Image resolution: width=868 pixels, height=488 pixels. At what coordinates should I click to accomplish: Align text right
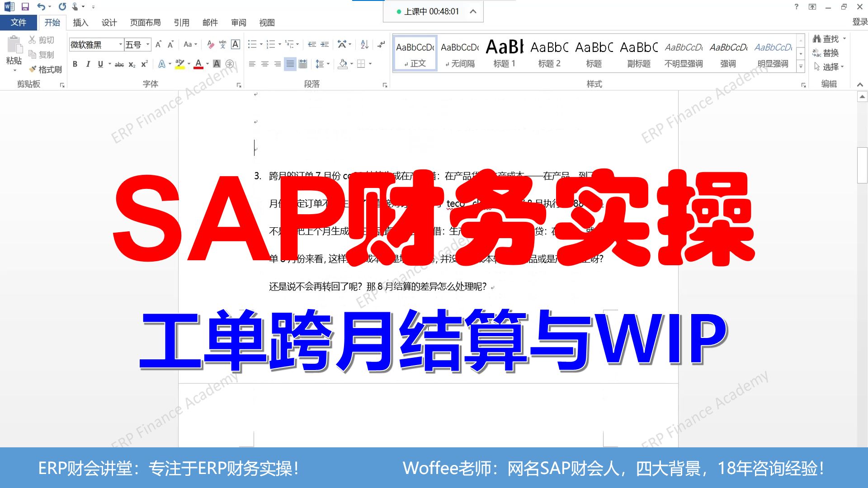(277, 64)
